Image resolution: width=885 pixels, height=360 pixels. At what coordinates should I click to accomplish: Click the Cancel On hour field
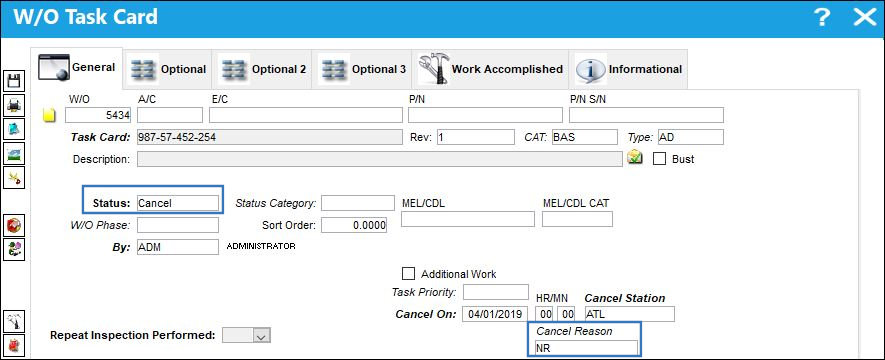click(x=544, y=314)
